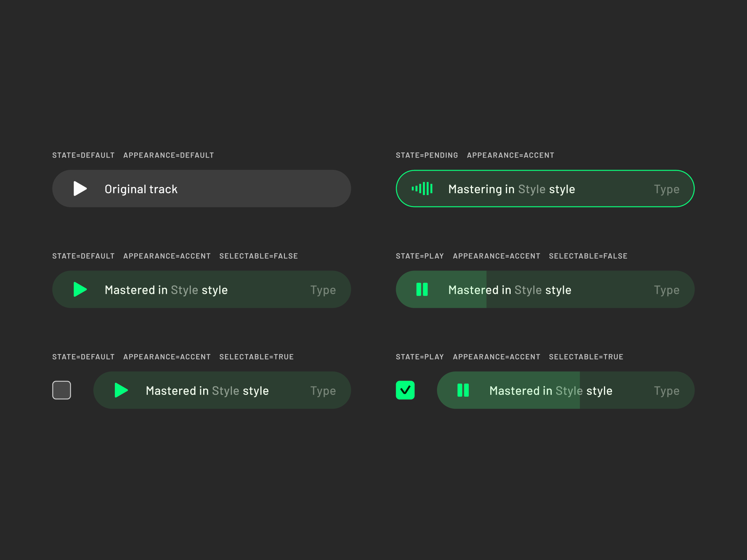747x560 pixels.
Task: Click the 'STATE=PENDING' heading label
Action: pyautogui.click(x=427, y=155)
